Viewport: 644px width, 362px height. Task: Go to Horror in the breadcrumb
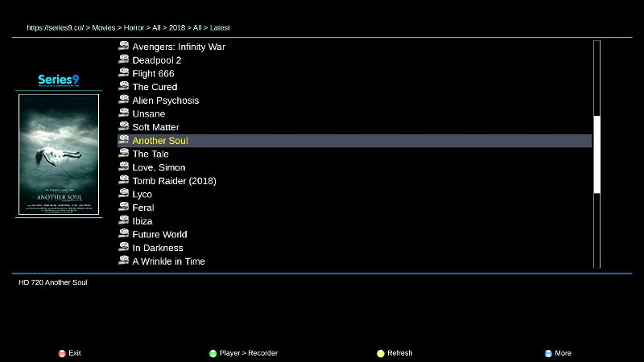point(134,28)
